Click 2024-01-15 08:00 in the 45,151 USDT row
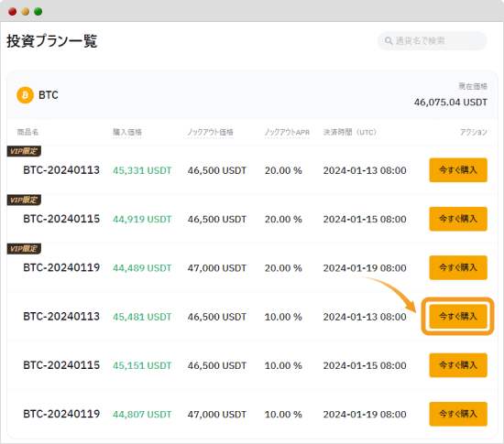 pyautogui.click(x=365, y=365)
